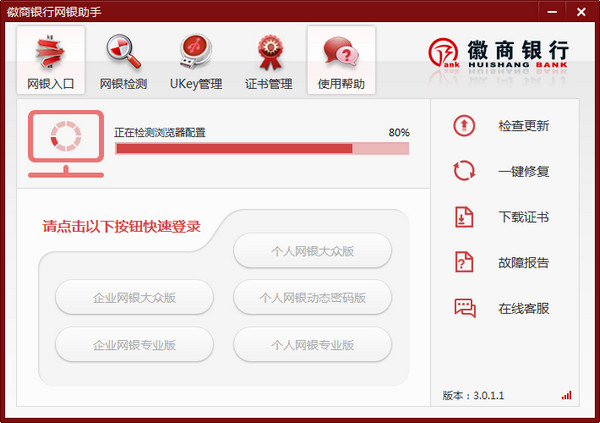The height and width of the screenshot is (423, 600).
Task: Open the 网银入口 signpost icon tab
Action: 51,52
